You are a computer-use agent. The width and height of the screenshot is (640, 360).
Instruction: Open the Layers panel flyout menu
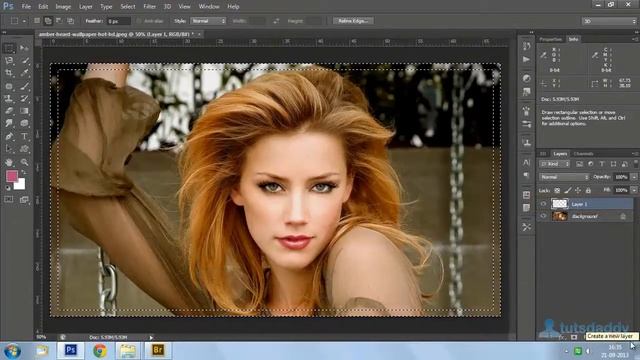click(x=635, y=154)
